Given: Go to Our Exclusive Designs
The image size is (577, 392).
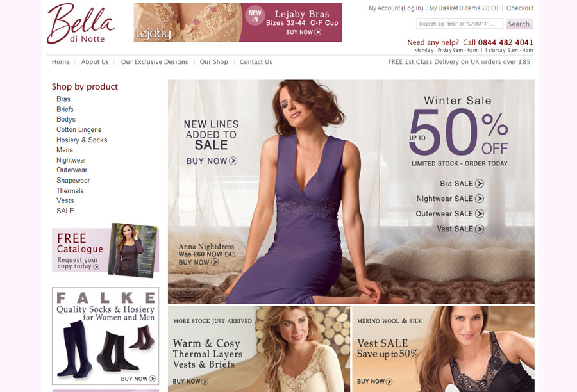Looking at the screenshot, I should click(x=155, y=61).
